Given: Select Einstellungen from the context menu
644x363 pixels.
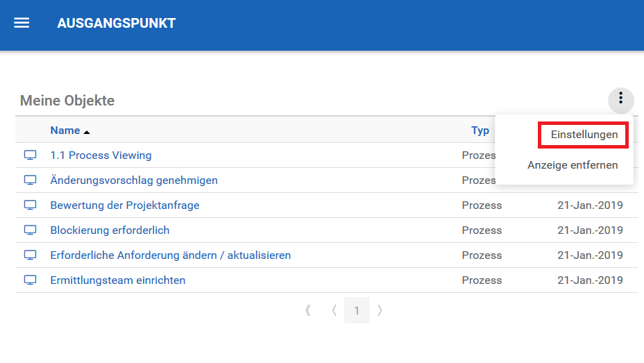Looking at the screenshot, I should click(x=584, y=135).
